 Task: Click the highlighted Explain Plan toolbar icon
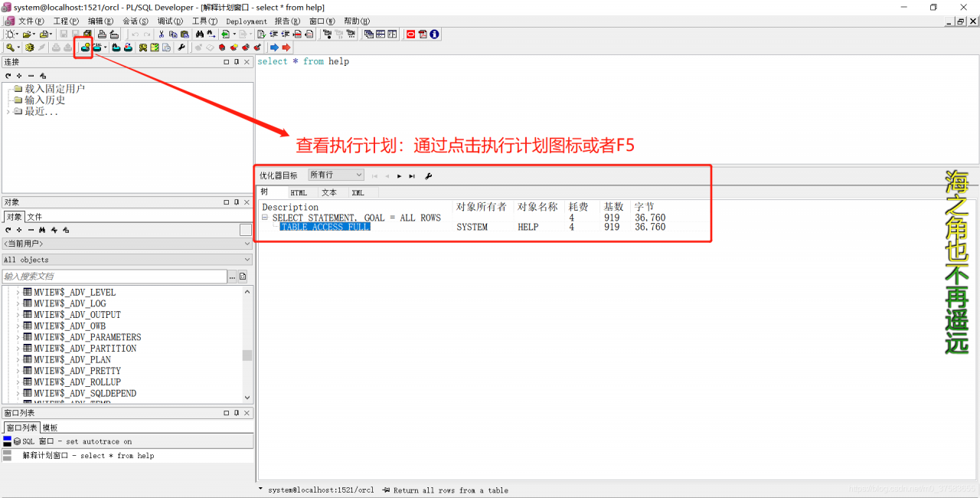coord(83,48)
